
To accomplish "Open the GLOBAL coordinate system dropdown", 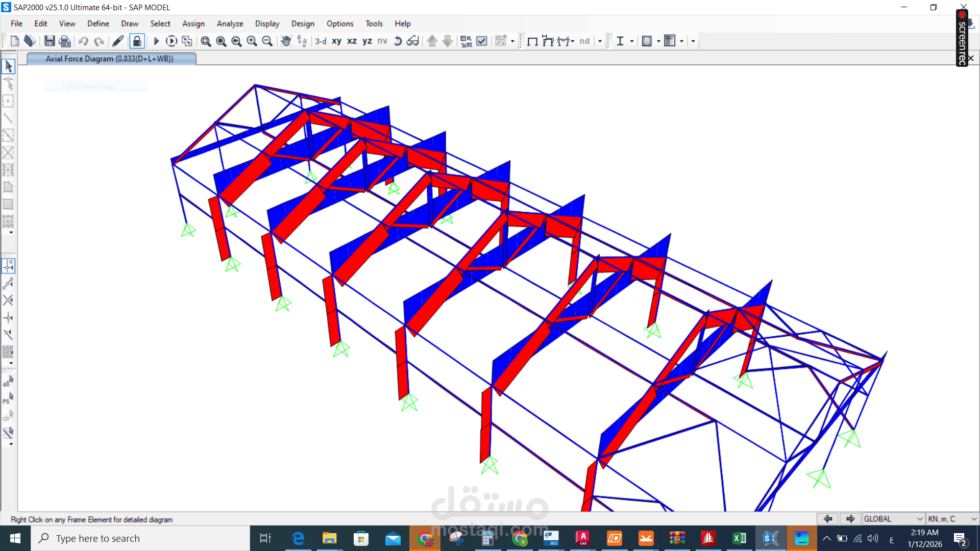I will pos(893,519).
